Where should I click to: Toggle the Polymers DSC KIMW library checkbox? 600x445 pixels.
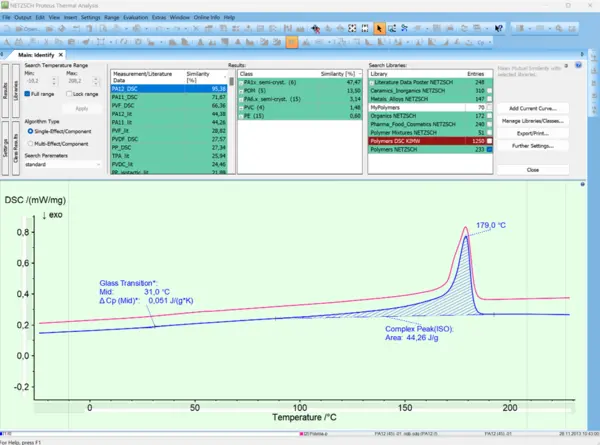[x=489, y=141]
